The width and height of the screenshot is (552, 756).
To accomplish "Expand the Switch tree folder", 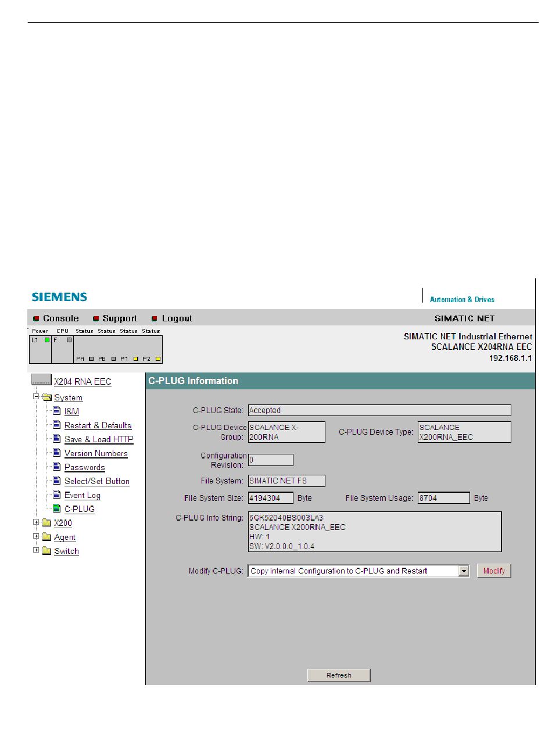I will tap(36, 550).
